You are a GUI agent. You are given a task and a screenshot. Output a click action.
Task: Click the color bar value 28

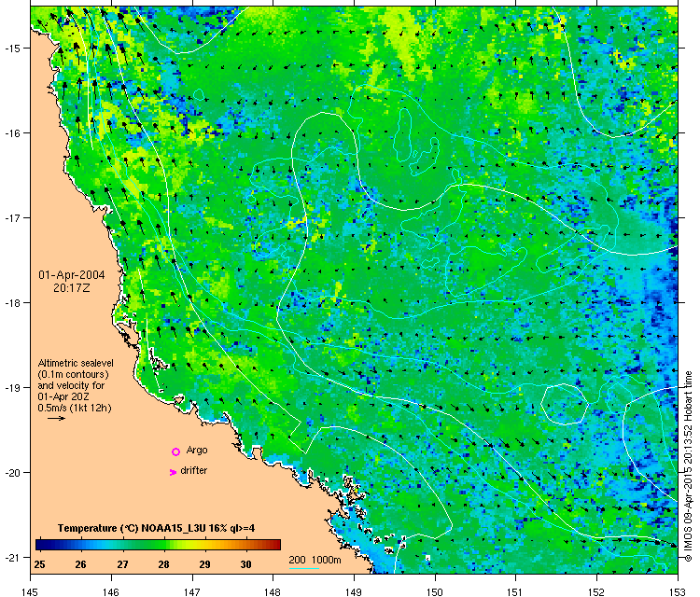click(163, 564)
